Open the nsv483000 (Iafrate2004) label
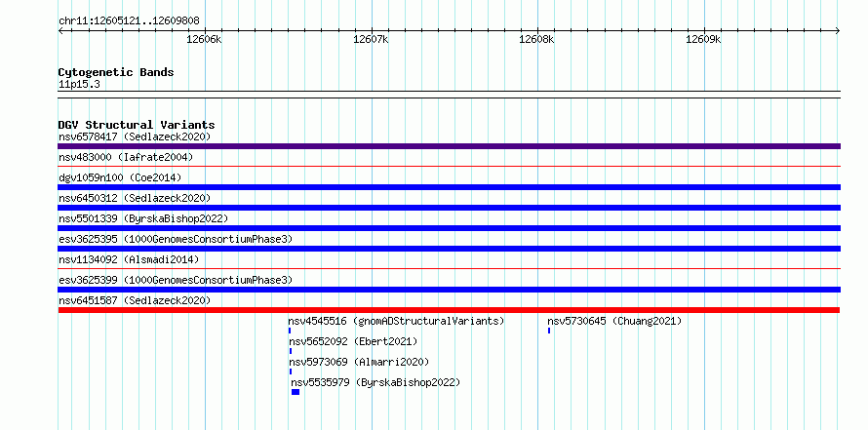Viewport: 868px width, 430px height. 126,157
